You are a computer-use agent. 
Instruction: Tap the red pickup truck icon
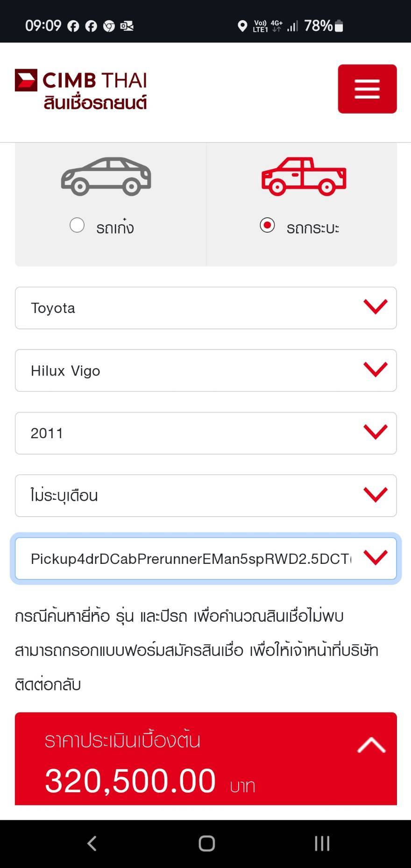click(304, 176)
